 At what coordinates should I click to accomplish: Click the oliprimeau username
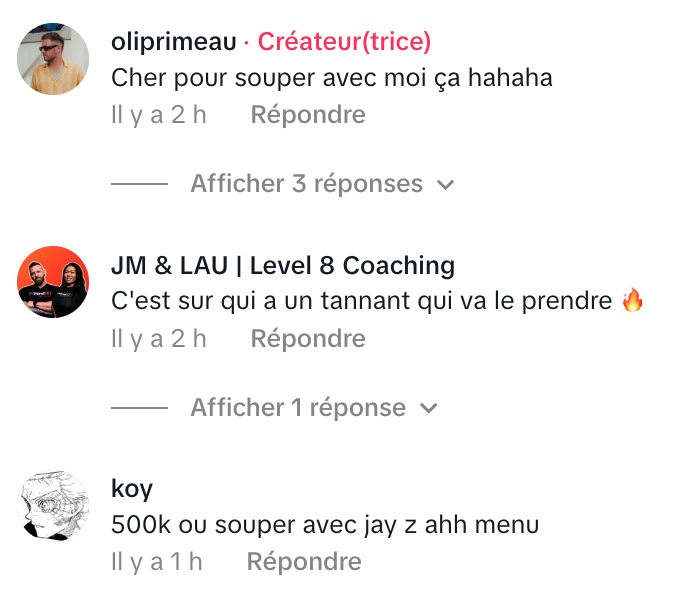point(174,42)
